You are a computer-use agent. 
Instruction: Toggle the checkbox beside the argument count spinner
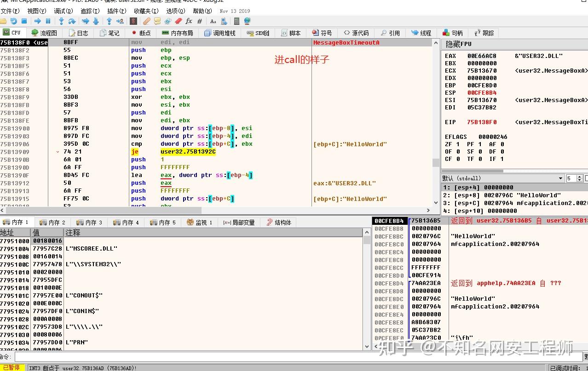coord(586,178)
